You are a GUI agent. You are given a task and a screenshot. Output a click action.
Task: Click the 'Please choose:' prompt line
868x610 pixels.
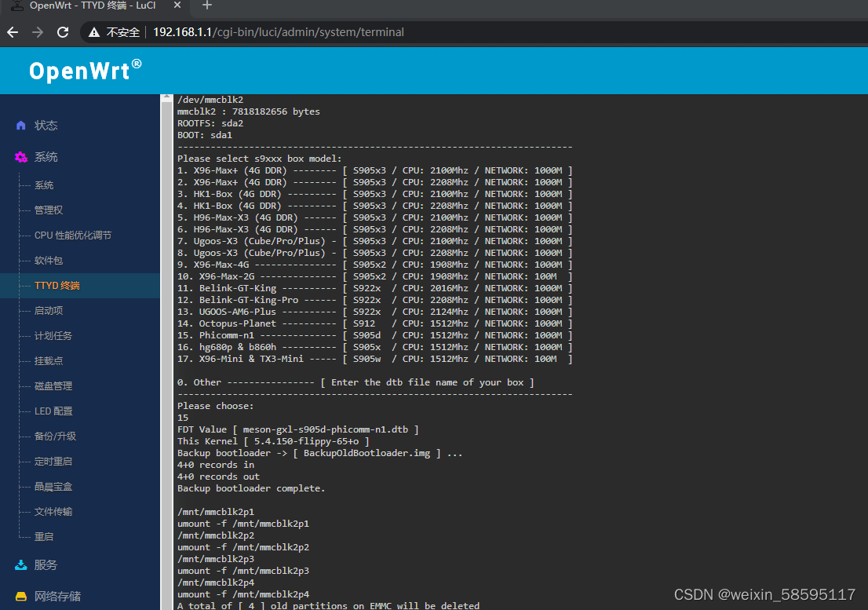pyautogui.click(x=215, y=406)
